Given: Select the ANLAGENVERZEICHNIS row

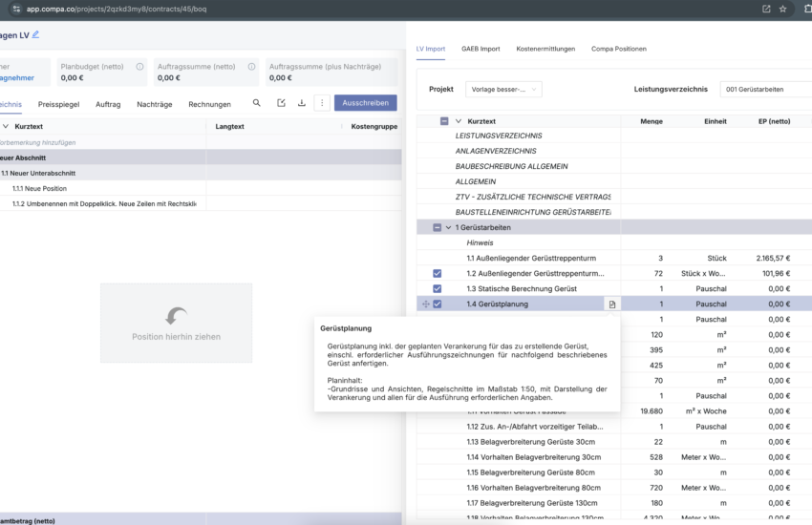Looking at the screenshot, I should click(x=614, y=151).
